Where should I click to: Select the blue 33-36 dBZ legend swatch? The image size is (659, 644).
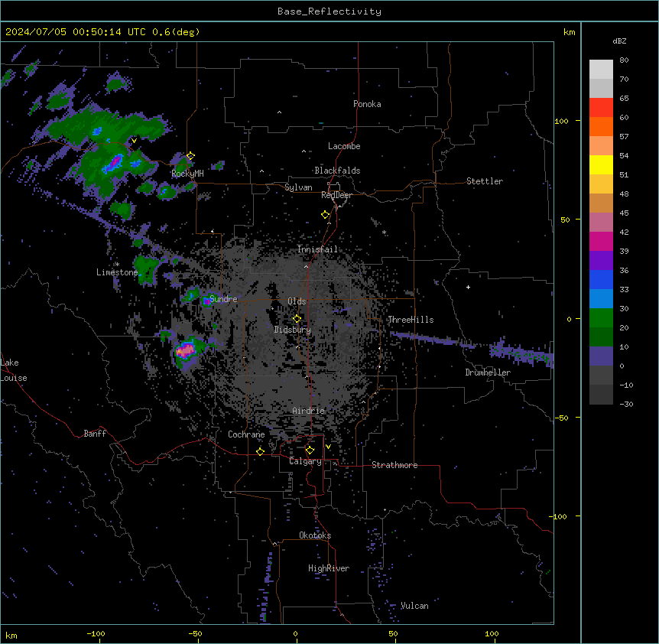click(x=601, y=280)
